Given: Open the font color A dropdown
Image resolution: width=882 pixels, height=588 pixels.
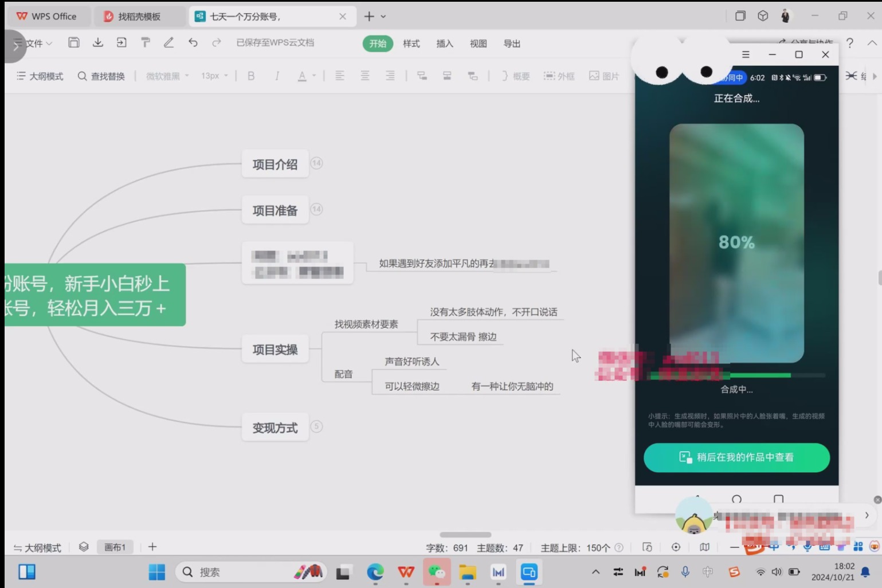Looking at the screenshot, I should point(307,76).
